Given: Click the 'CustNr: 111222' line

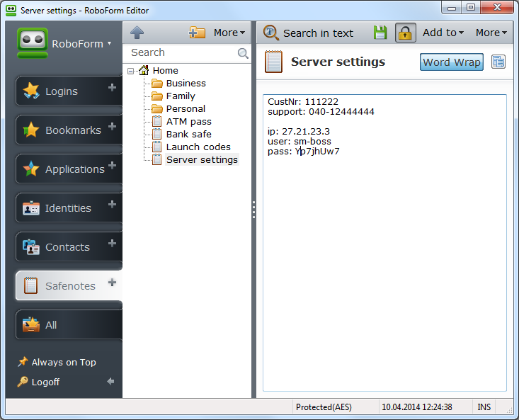Looking at the screenshot, I should click(303, 101).
